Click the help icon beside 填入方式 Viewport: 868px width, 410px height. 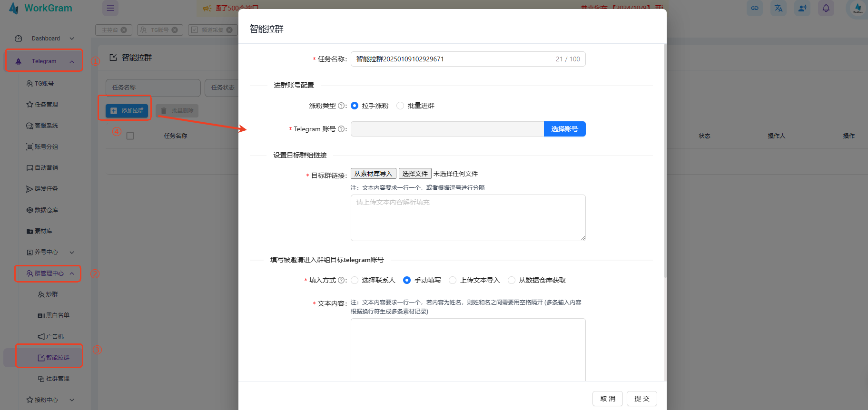click(x=341, y=280)
